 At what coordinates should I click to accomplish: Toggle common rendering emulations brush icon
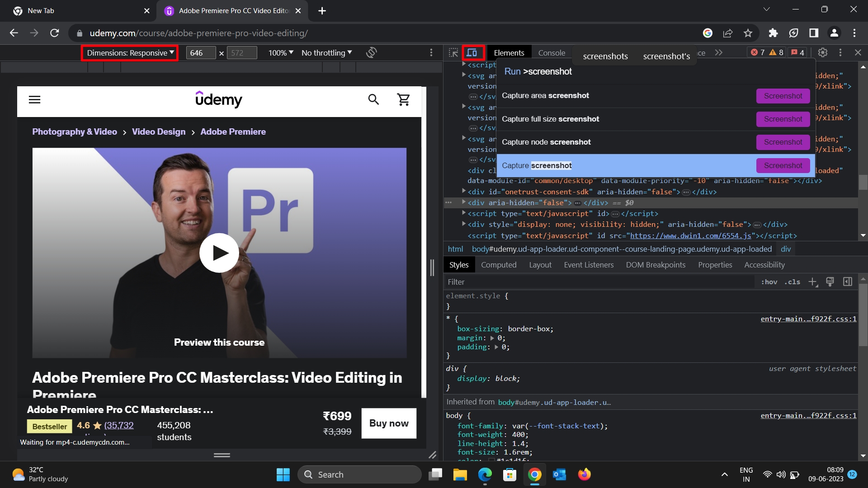point(830,282)
